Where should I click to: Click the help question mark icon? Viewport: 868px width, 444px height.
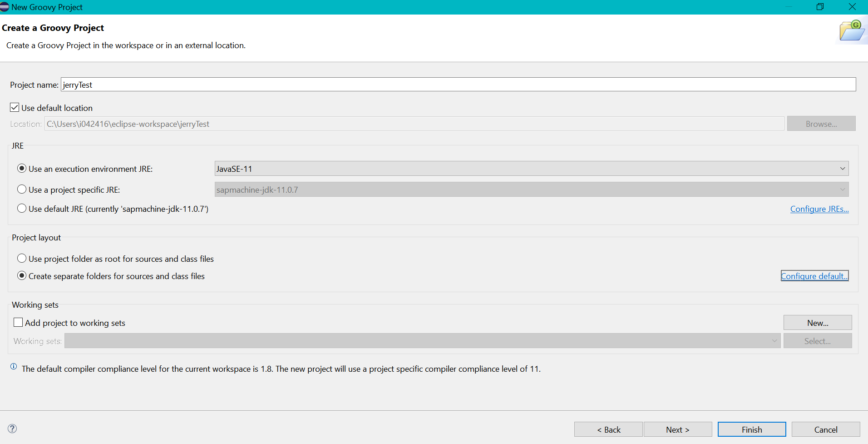click(12, 429)
